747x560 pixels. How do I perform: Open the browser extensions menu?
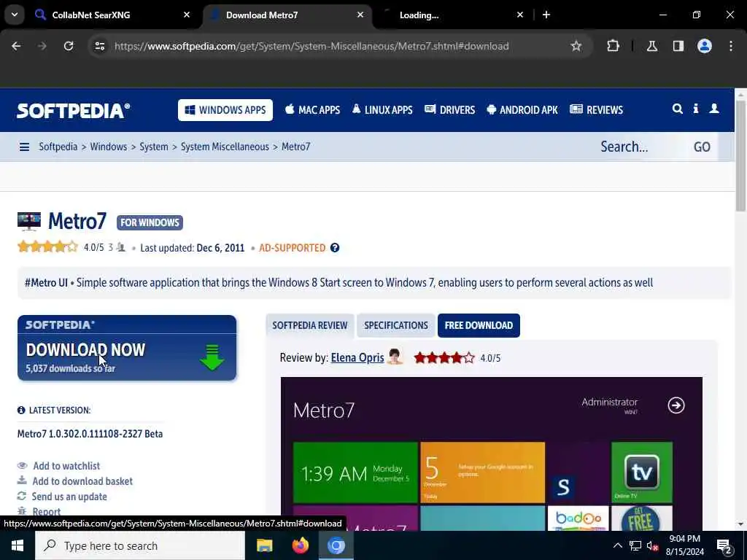[613, 46]
